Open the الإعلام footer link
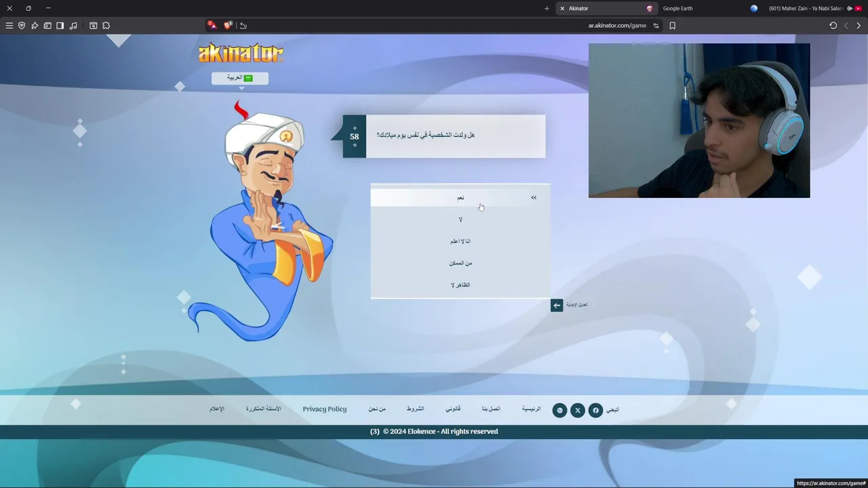This screenshot has width=868, height=488. pyautogui.click(x=216, y=409)
